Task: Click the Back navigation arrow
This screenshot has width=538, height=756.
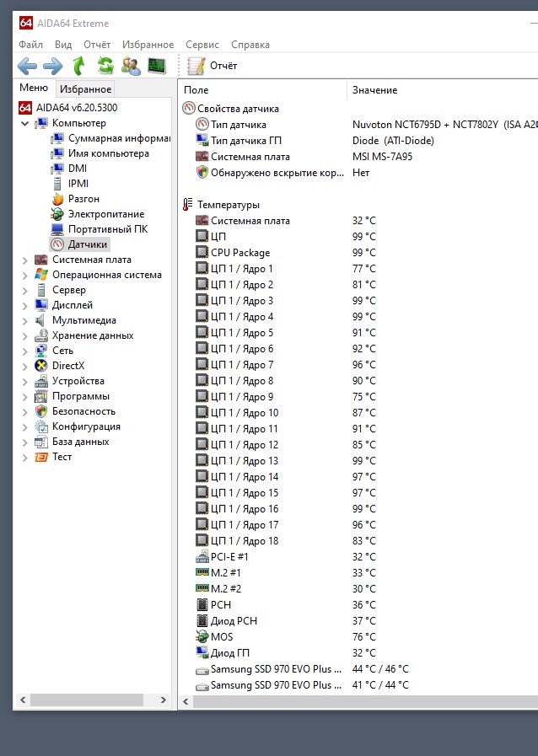Action: (x=27, y=66)
